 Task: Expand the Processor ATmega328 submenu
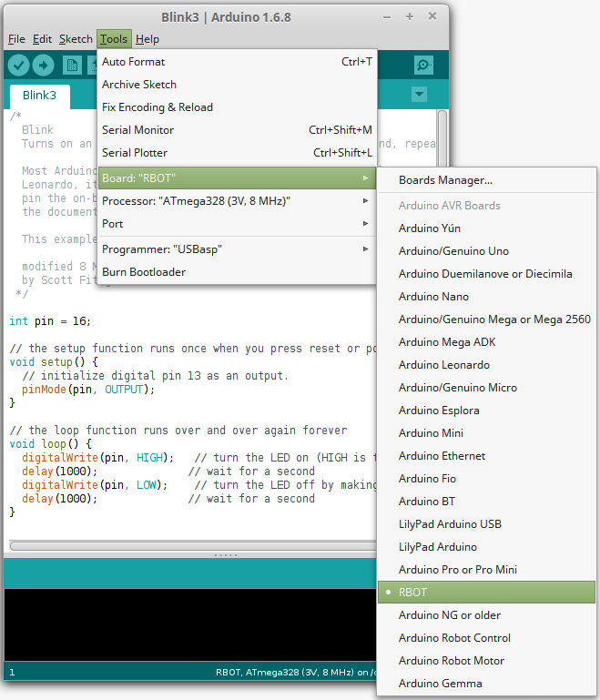tap(237, 201)
